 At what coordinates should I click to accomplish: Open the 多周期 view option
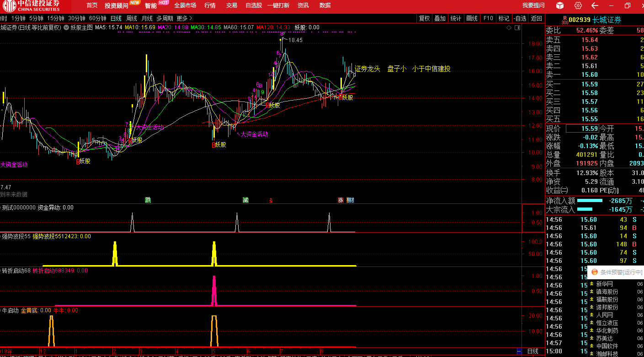click(165, 19)
